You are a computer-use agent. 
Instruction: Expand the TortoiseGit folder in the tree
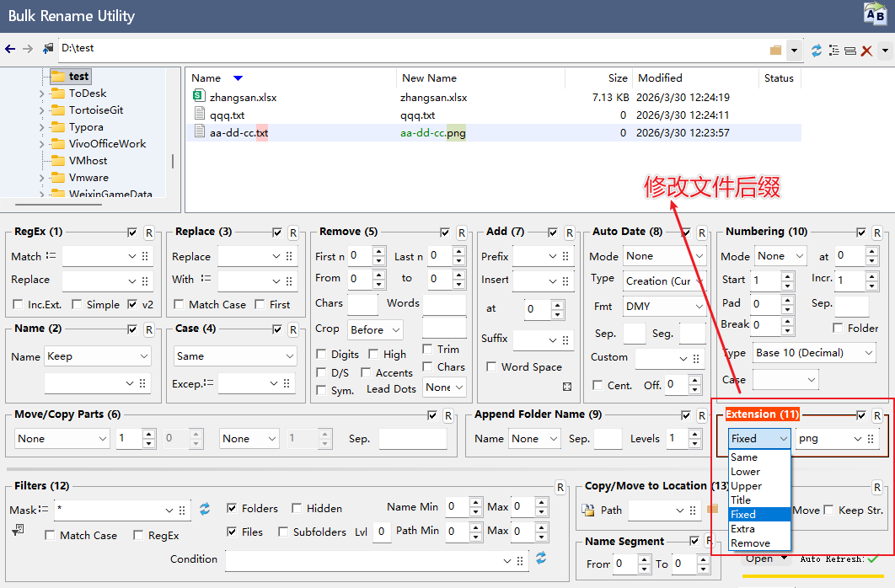pos(42,110)
